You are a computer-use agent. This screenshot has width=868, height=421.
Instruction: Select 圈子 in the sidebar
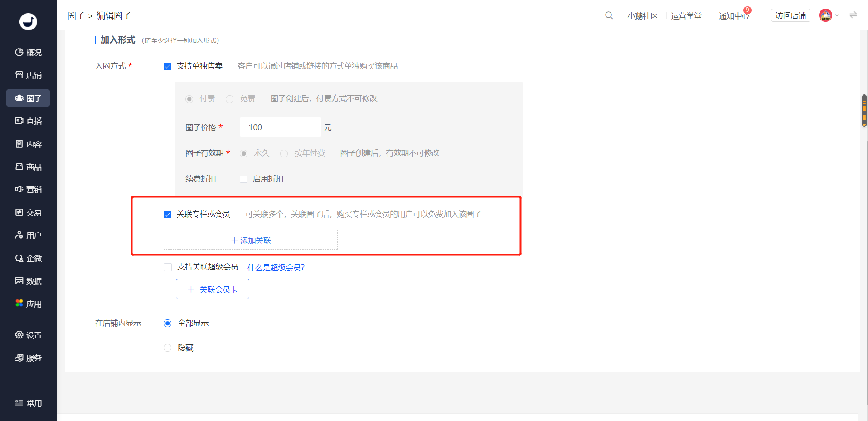(x=28, y=98)
